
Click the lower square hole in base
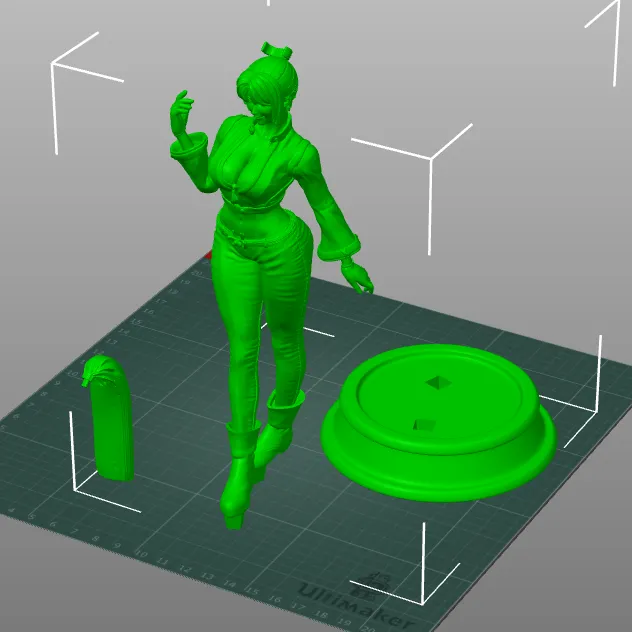[x=424, y=424]
